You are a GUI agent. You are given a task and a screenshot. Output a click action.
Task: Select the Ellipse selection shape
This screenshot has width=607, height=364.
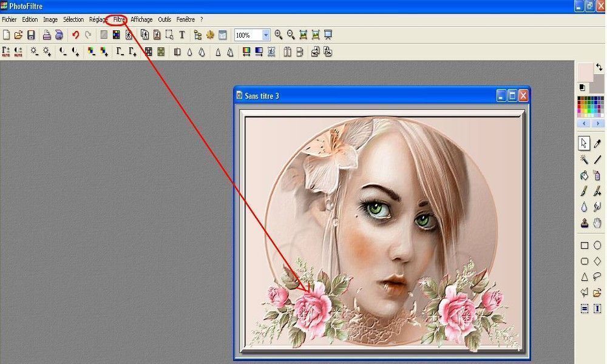tap(597, 245)
